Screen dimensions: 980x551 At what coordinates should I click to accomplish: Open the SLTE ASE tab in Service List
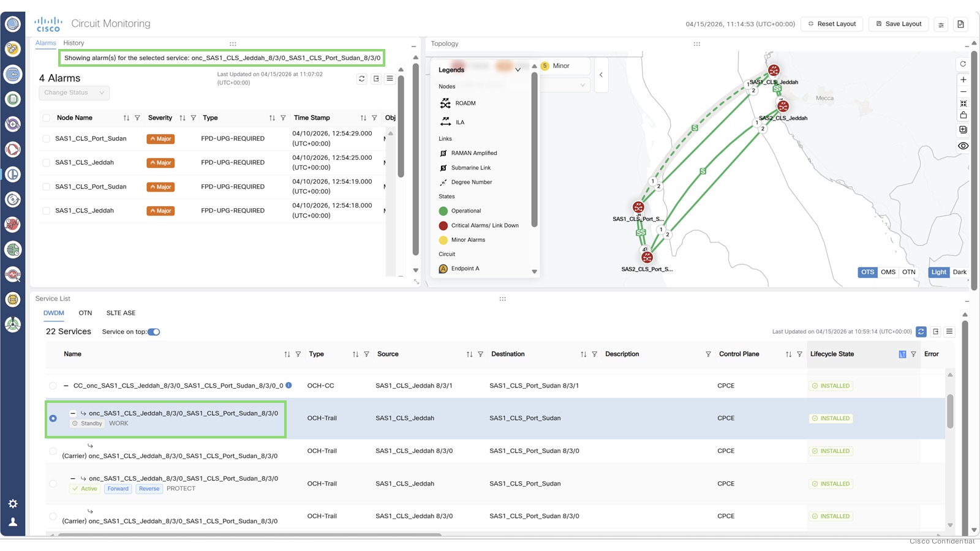tap(120, 313)
